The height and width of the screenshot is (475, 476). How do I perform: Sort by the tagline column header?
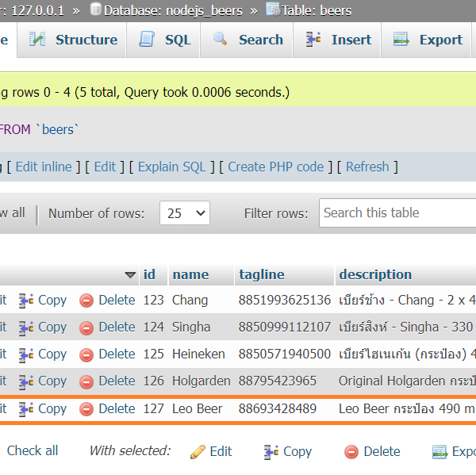click(x=261, y=274)
